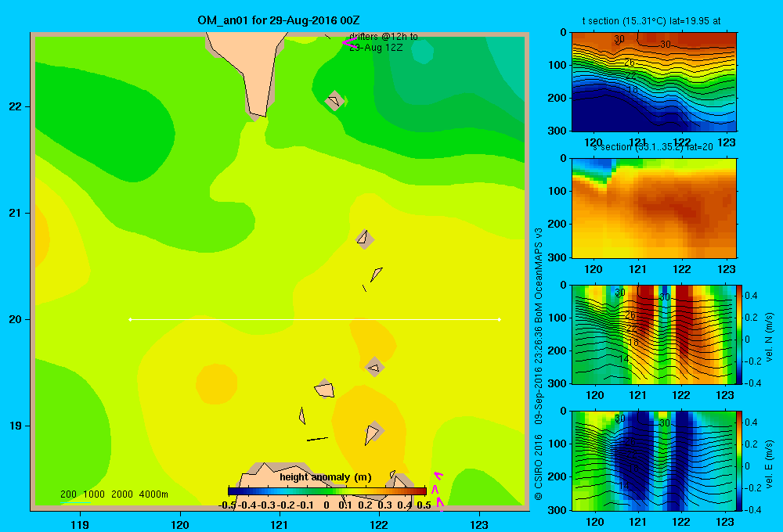Click longitude label '121' under the main map
The width and height of the screenshot is (783, 532).
[x=280, y=524]
